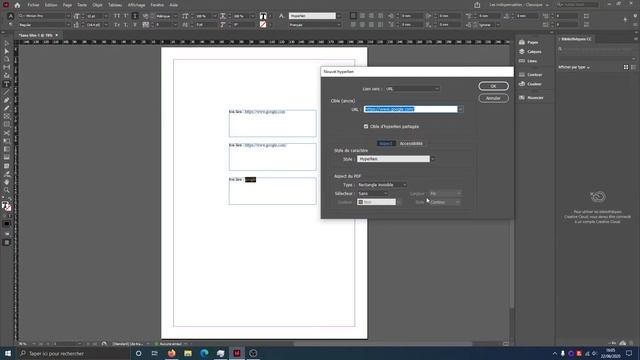The height and width of the screenshot is (360, 640).
Task: Open the Afficher par type dropdown
Action: tap(574, 67)
